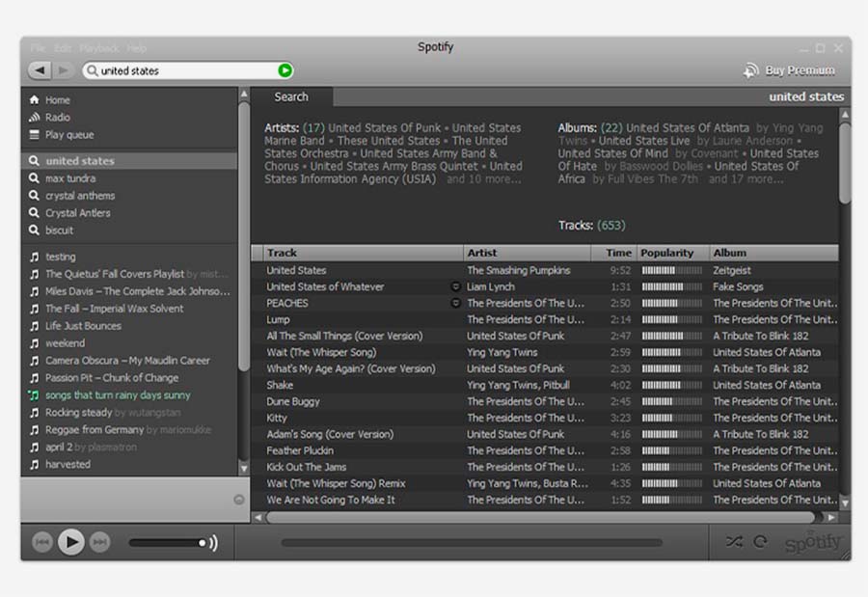Open the Play queue
The image size is (868, 597).
tap(68, 135)
